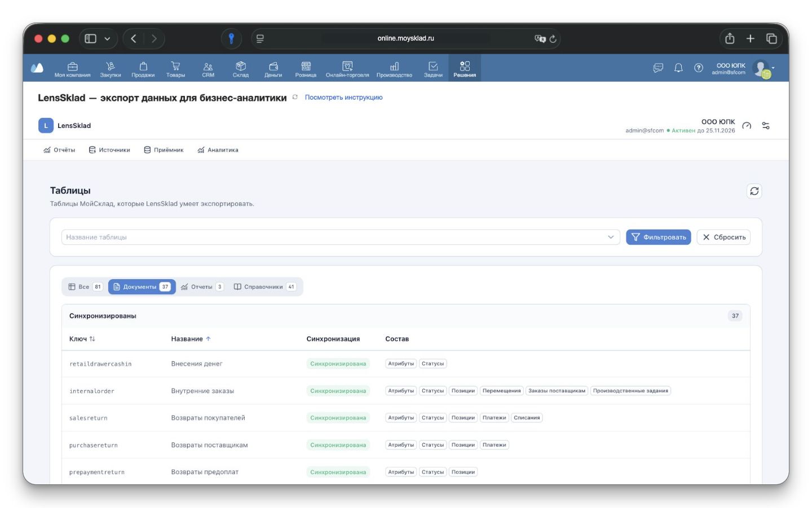Screen dimensions: 812x508
Task: Open the Источники menu item
Action: point(109,150)
